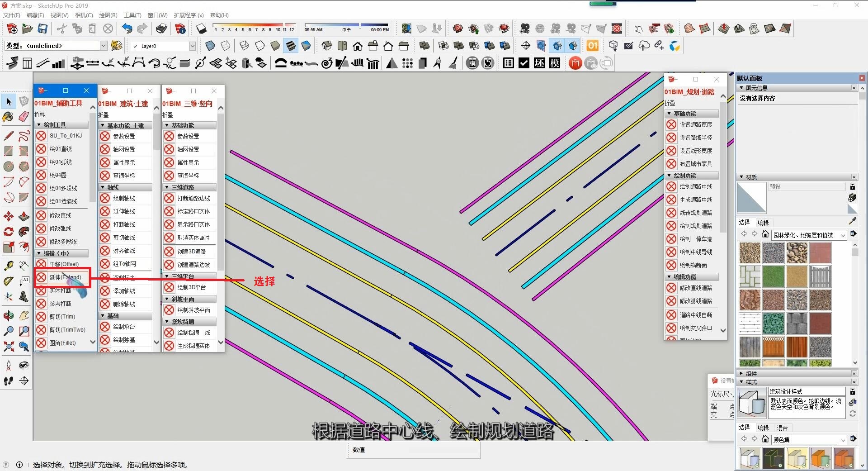Switch to 混合 tab in 样式 panel
The height and width of the screenshot is (471, 868).
[782, 428]
